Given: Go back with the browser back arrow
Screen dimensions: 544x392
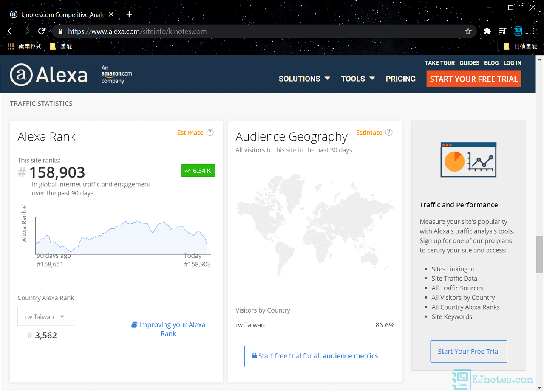Looking at the screenshot, I should 11,31.
